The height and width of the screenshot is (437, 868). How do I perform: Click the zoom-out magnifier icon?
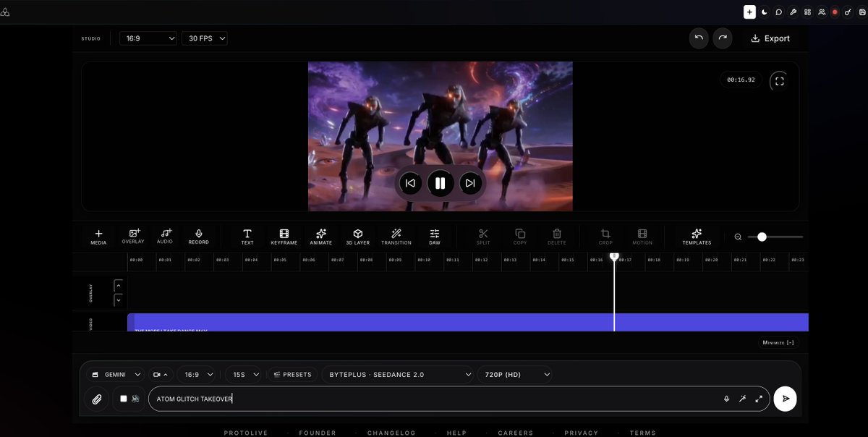pos(738,237)
